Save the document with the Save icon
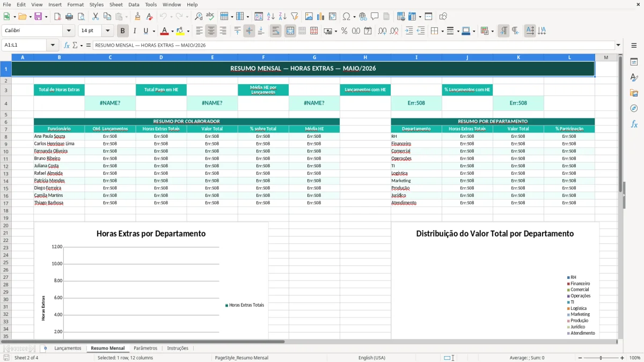The image size is (644, 362). click(38, 17)
